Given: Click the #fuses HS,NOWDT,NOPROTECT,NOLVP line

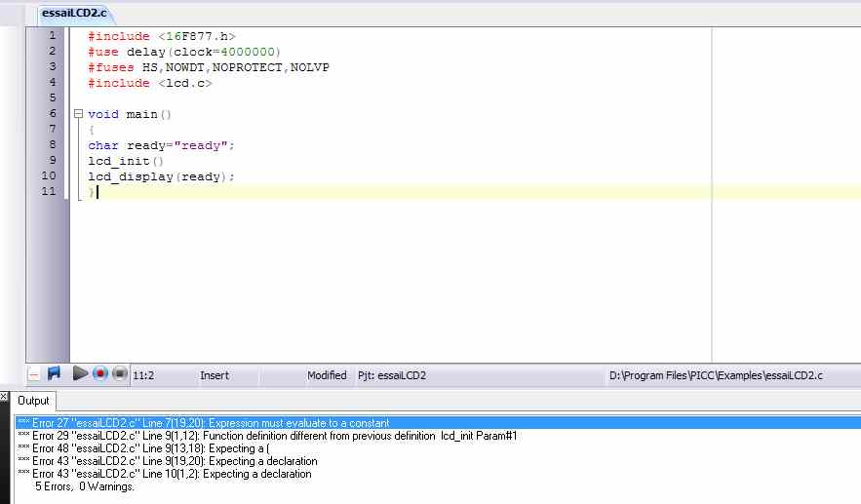Looking at the screenshot, I should tap(209, 67).
